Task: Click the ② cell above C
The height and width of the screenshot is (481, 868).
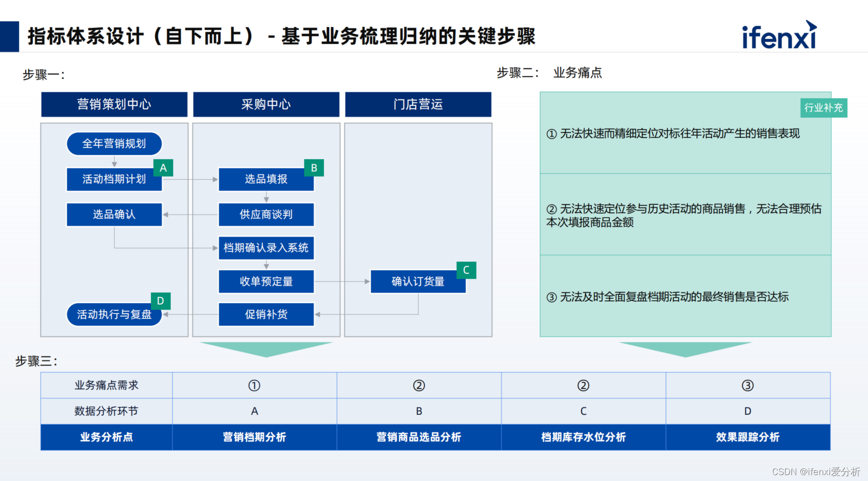Action: 583,385
